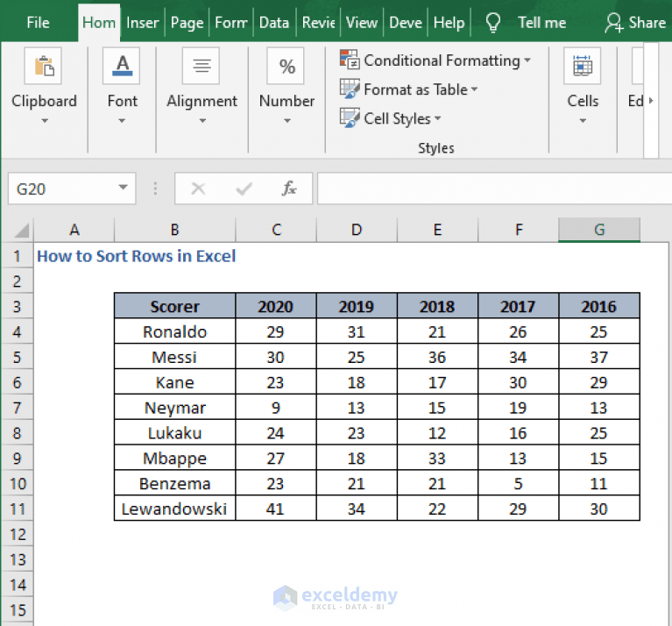Image resolution: width=672 pixels, height=626 pixels.
Task: Select the '2020' header cell
Action: (x=276, y=306)
